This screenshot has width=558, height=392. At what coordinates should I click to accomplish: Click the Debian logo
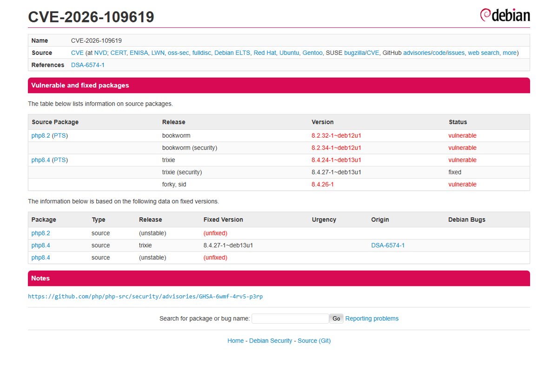pos(505,15)
